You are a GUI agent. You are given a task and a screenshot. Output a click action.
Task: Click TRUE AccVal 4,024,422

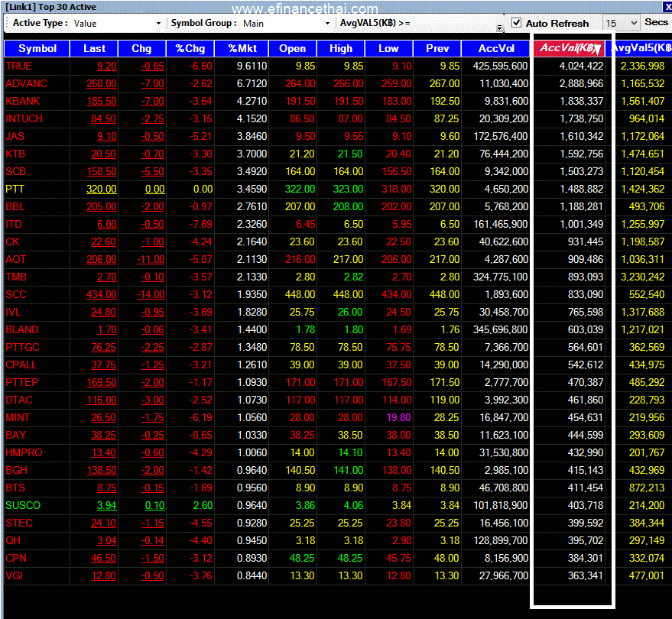click(x=581, y=66)
